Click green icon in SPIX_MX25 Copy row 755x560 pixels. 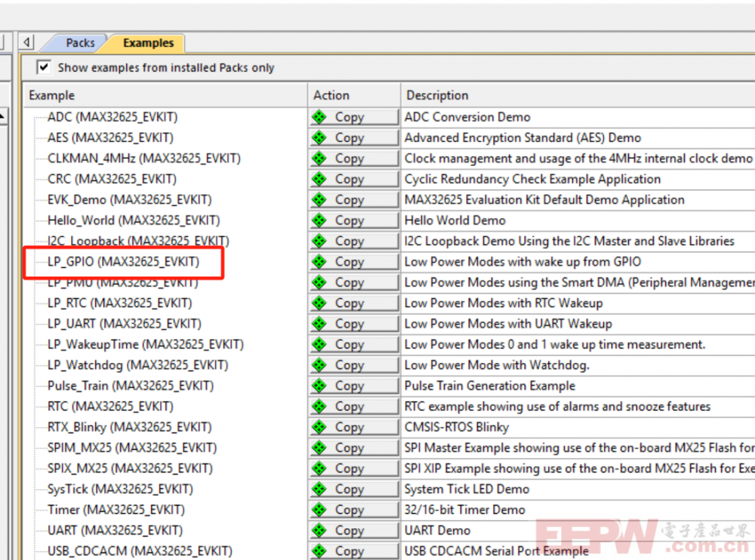(x=319, y=468)
